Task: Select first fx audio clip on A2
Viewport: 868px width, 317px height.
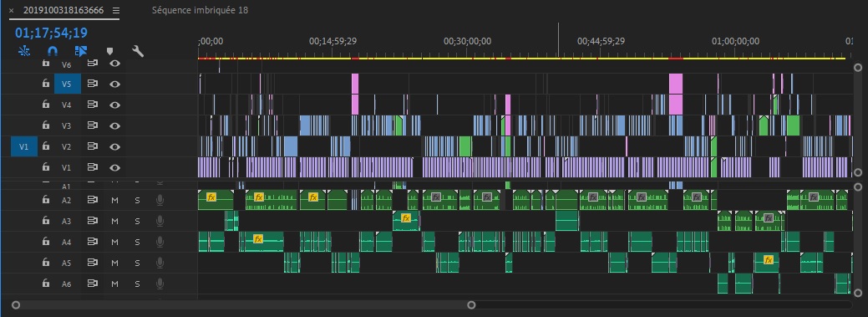Action: tap(216, 200)
